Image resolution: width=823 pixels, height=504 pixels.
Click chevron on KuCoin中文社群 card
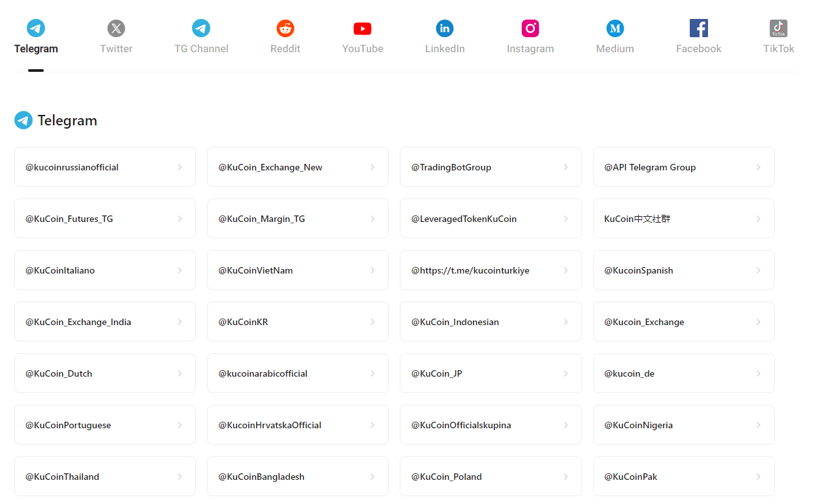758,219
